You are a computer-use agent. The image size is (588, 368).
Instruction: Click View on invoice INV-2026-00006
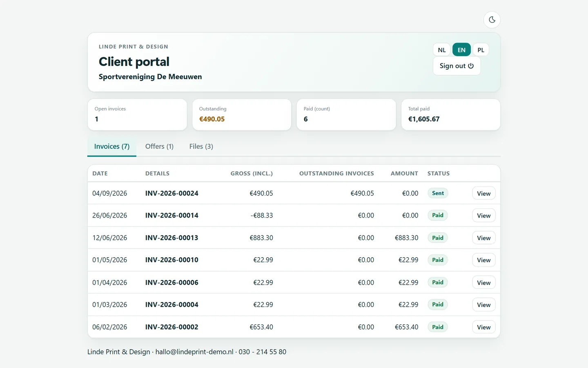point(484,283)
